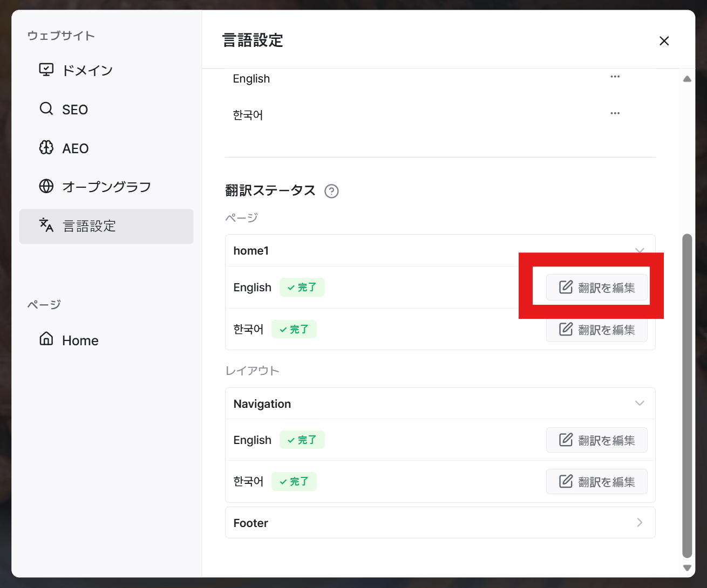Click the vertical scrollbar thumb
The height and width of the screenshot is (588, 707).
point(687,395)
